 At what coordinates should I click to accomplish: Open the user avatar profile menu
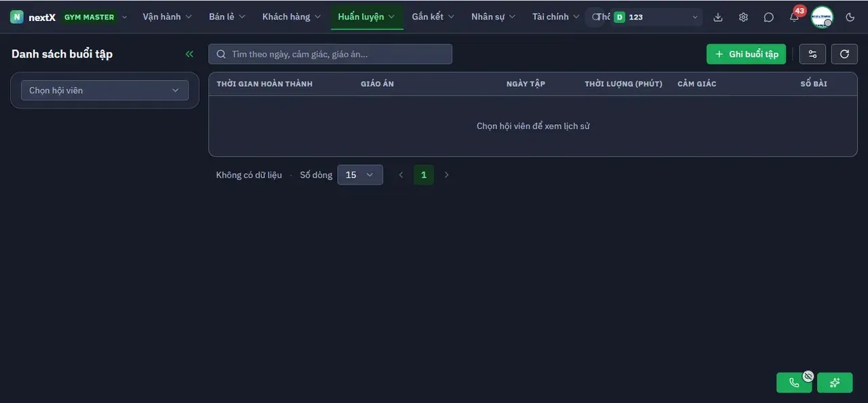pos(822,17)
